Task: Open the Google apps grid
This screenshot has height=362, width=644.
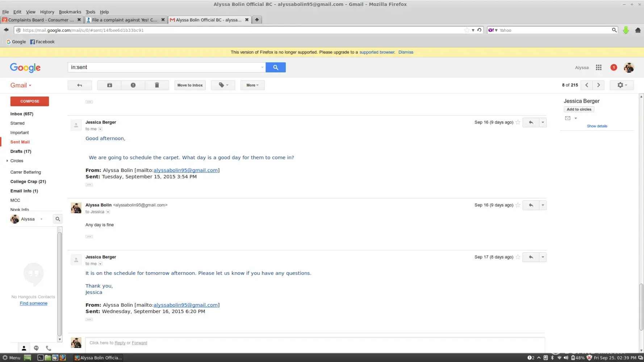Action: pyautogui.click(x=599, y=67)
